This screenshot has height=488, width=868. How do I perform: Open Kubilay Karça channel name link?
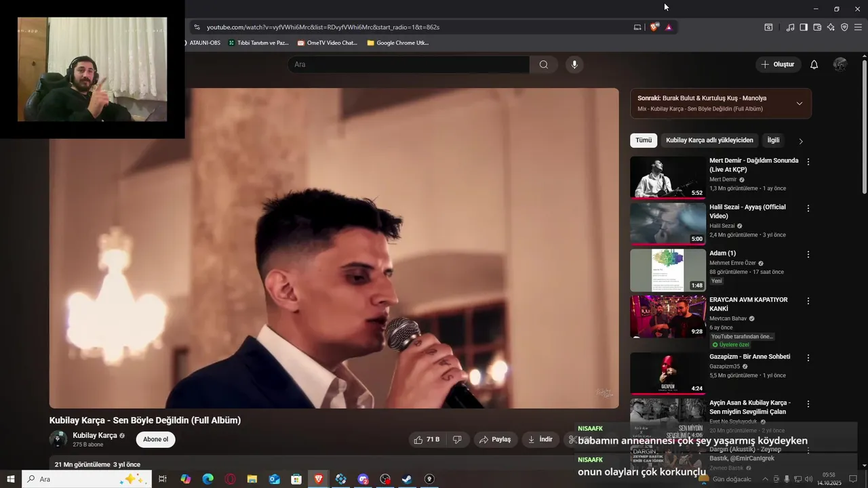pyautogui.click(x=95, y=435)
